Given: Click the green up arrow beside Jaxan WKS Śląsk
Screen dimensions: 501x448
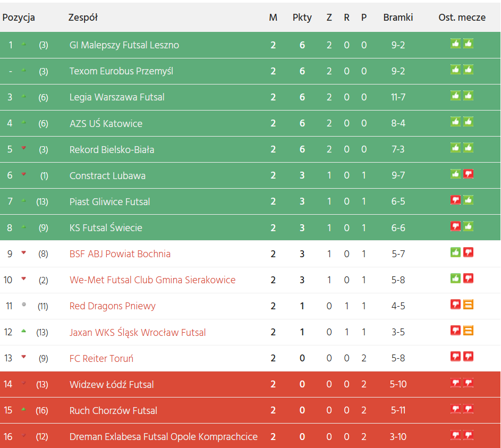Looking at the screenshot, I should [23, 331].
